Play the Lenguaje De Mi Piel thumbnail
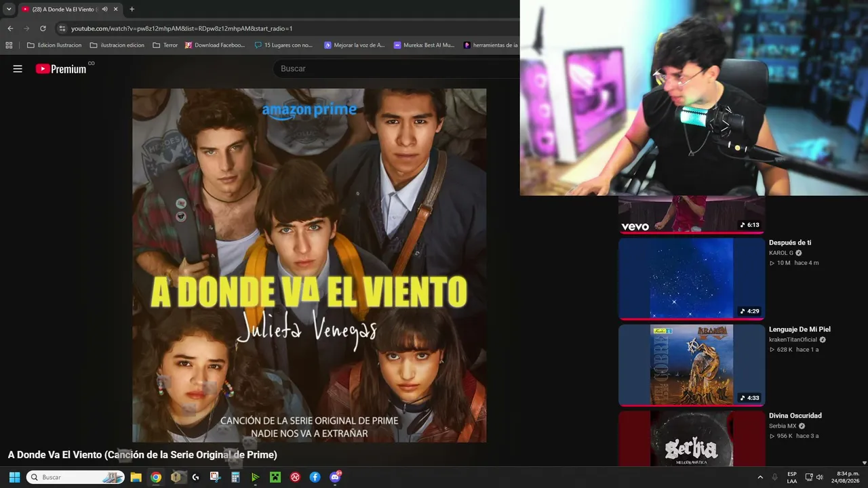The height and width of the screenshot is (488, 868). (692, 365)
